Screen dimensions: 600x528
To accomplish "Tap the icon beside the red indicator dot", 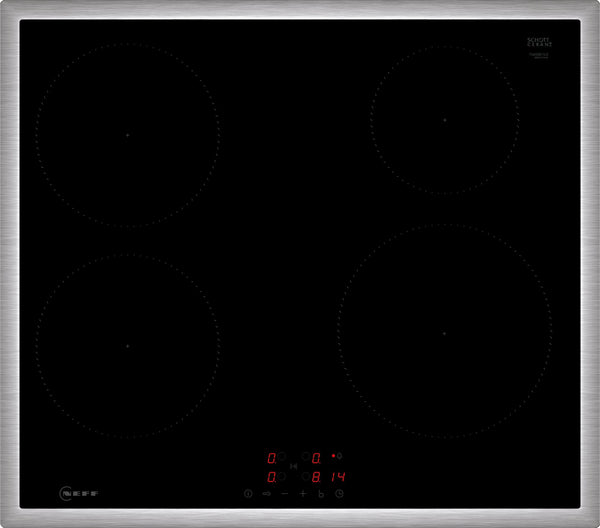I will pyautogui.click(x=341, y=458).
